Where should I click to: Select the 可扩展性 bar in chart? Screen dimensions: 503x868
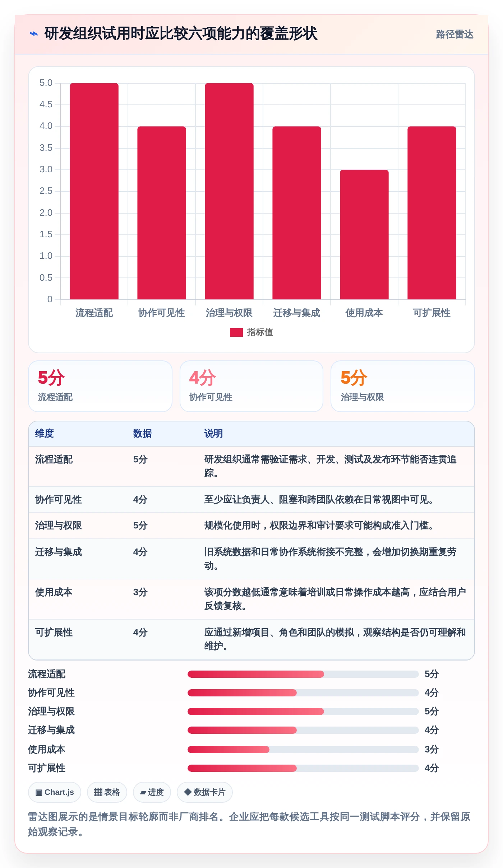pos(432,213)
